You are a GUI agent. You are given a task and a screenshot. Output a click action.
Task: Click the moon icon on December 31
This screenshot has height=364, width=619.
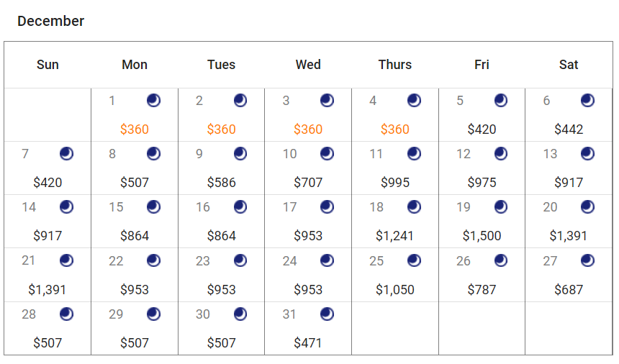[327, 314]
